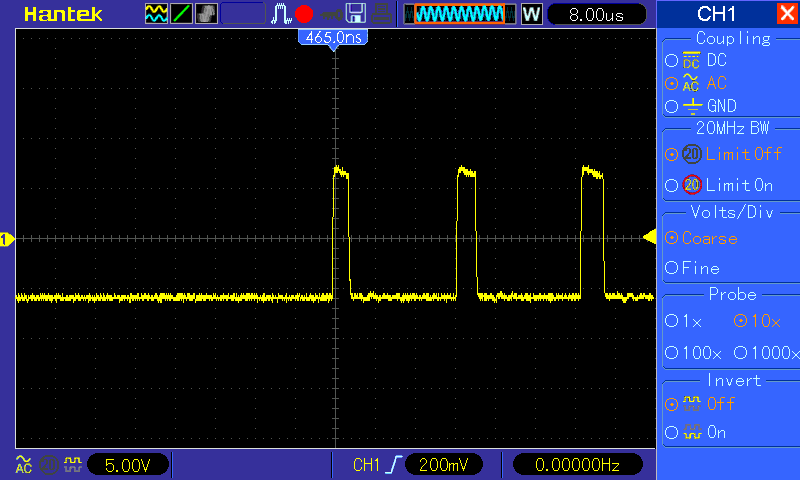Click the 0.00000Hz frequency readout

click(577, 465)
